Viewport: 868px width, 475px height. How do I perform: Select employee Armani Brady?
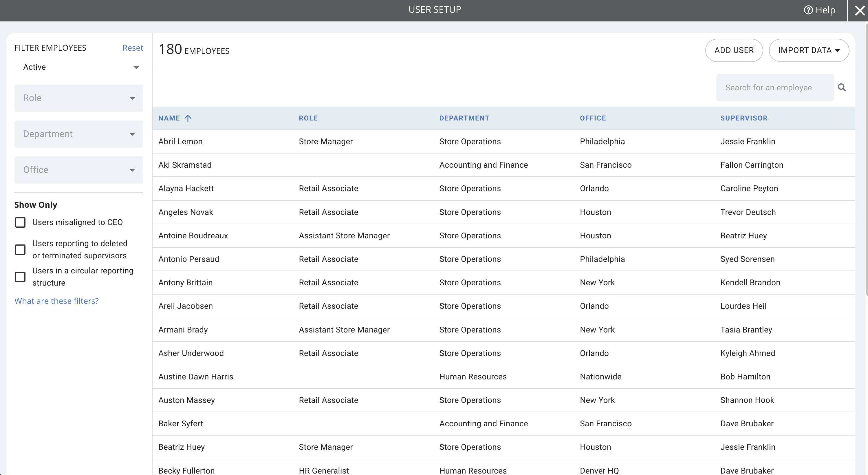click(x=183, y=330)
